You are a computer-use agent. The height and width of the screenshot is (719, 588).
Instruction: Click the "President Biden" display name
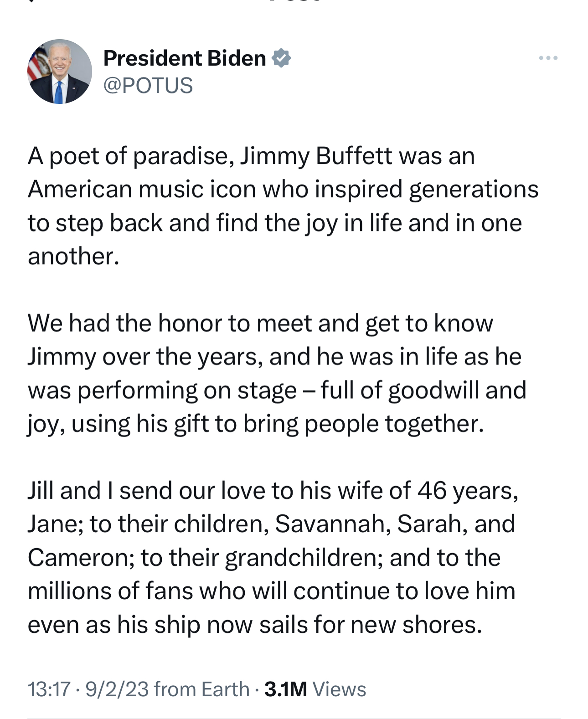[185, 58]
